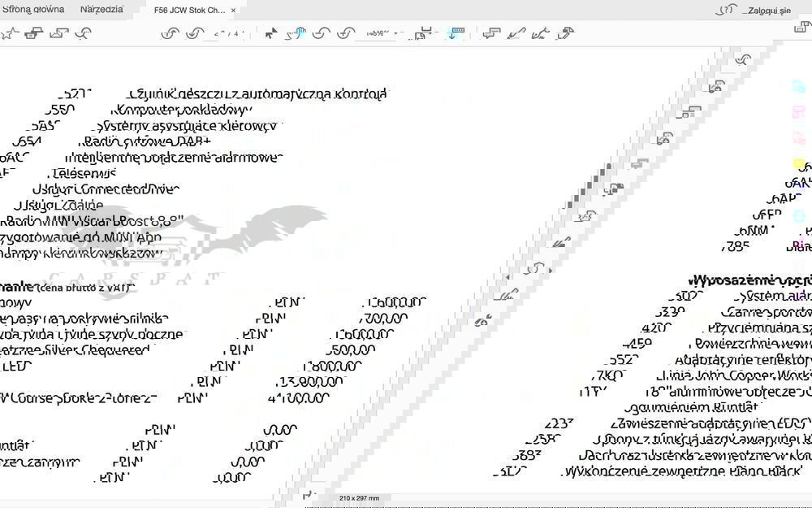
Task: Click the print file icon
Action: click(x=33, y=33)
